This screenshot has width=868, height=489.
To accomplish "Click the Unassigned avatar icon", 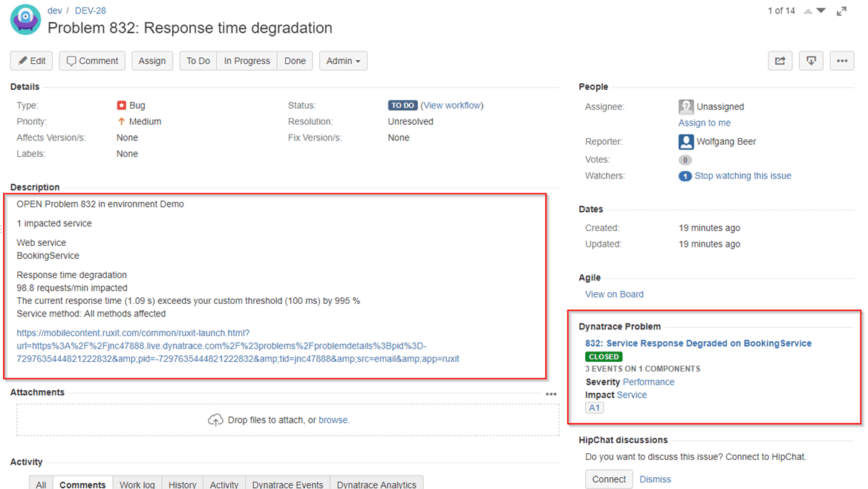I will (x=686, y=106).
